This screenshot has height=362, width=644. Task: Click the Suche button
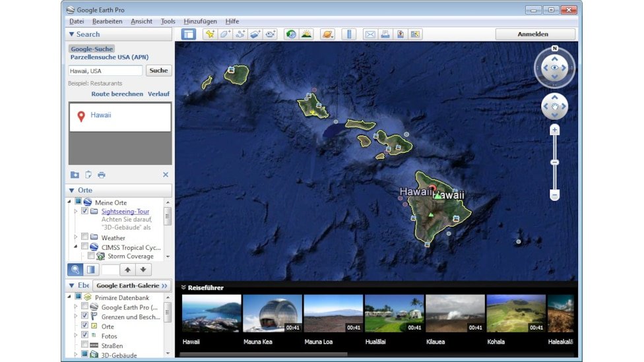tap(158, 71)
